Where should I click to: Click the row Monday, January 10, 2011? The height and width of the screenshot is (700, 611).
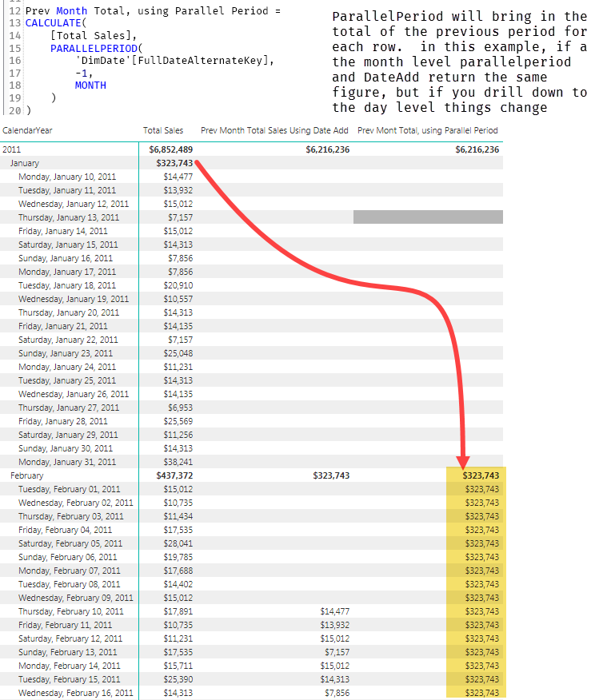[251, 177]
